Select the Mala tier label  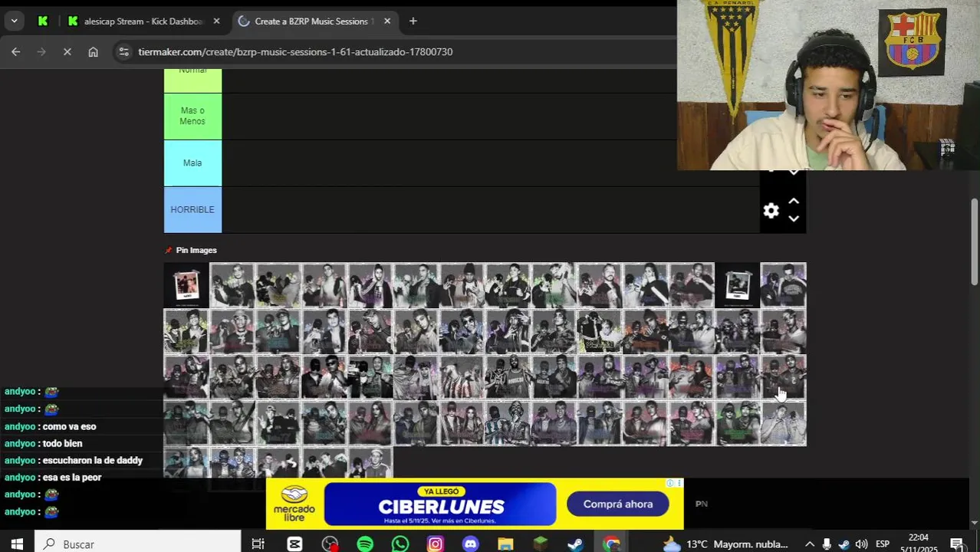(x=192, y=163)
